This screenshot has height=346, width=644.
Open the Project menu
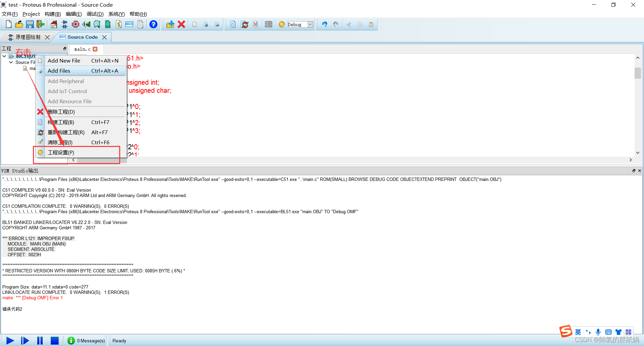31,14
